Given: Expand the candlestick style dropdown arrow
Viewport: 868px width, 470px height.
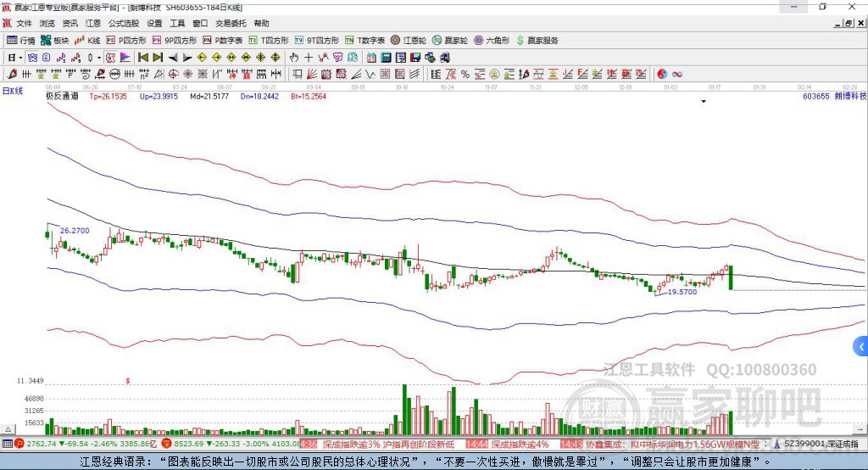Looking at the screenshot, I should pyautogui.click(x=99, y=58).
